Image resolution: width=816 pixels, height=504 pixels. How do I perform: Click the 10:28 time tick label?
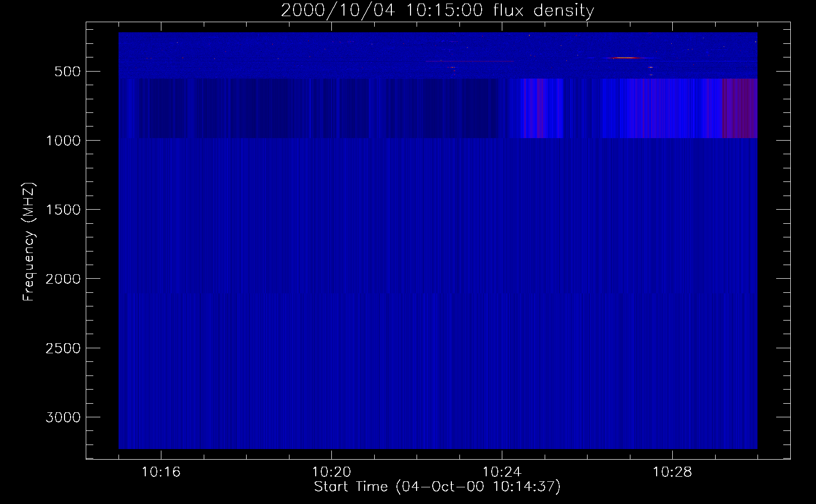coord(672,472)
